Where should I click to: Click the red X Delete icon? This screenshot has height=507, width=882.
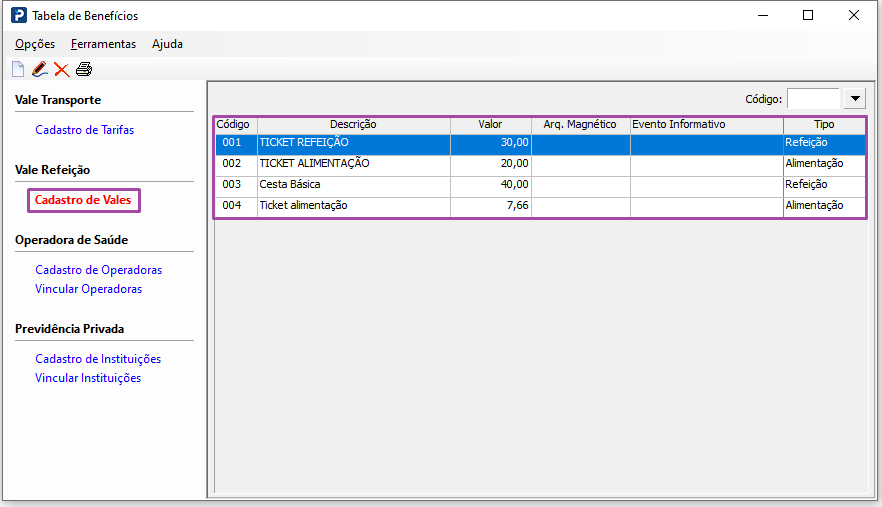click(x=61, y=69)
